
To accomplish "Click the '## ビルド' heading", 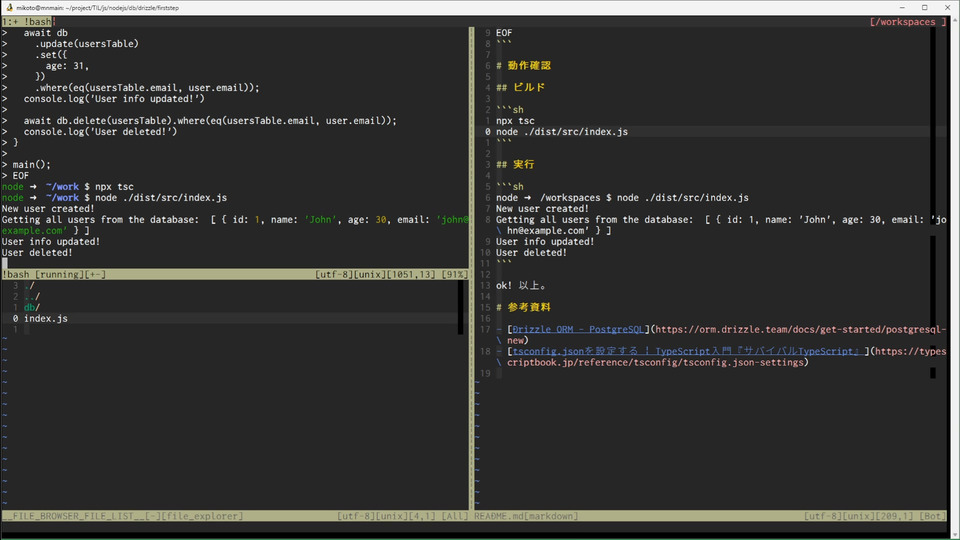I will [520, 88].
